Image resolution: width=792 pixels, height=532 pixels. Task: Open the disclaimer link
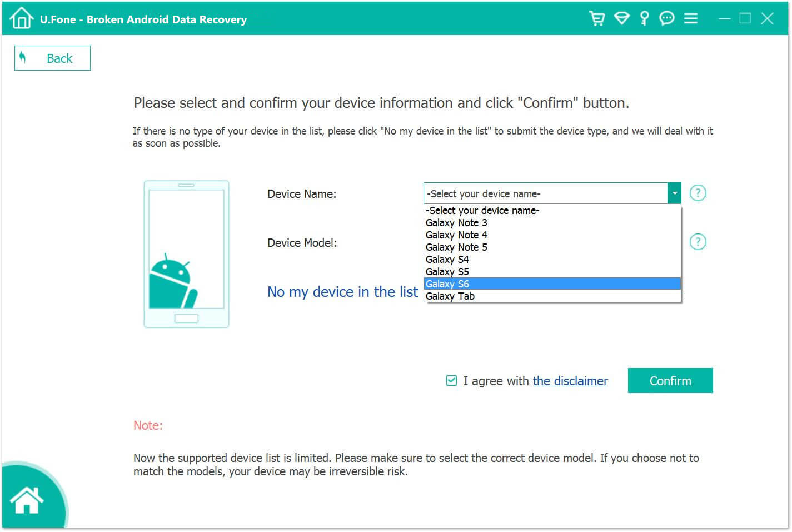pos(570,381)
